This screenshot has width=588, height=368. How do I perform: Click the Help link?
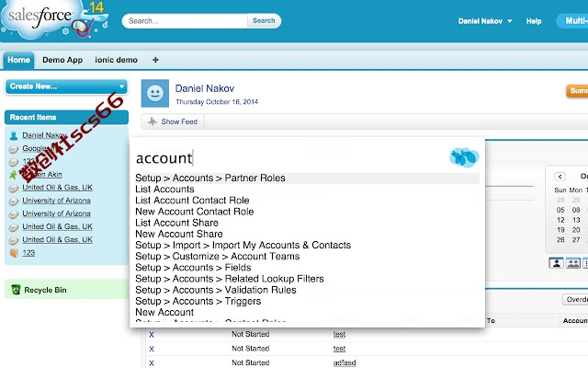(x=534, y=21)
